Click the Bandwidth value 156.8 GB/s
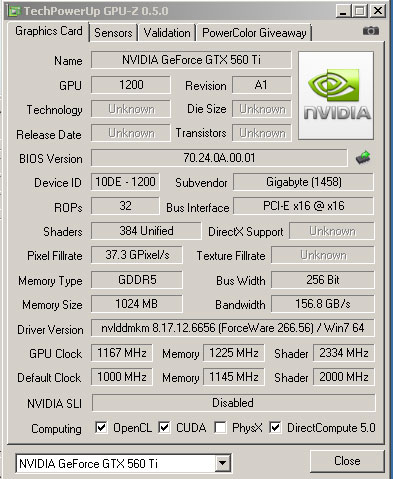The height and width of the screenshot is (479, 393). [x=323, y=304]
